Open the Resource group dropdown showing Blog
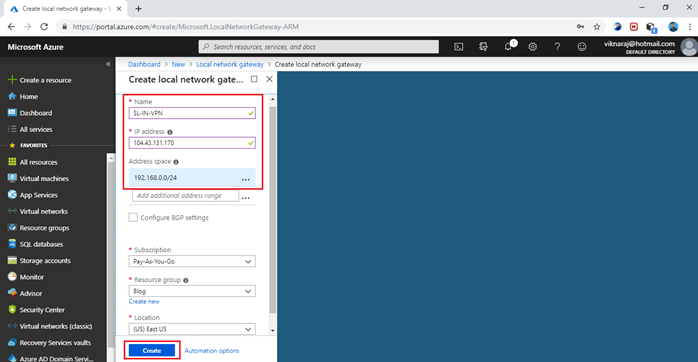 coord(192,291)
